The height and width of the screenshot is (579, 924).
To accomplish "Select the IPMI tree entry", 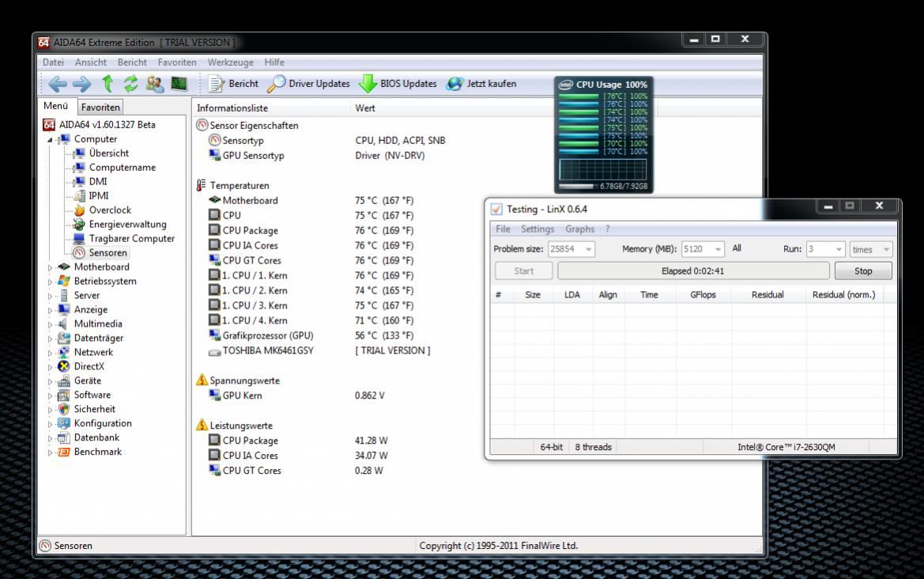I will coord(99,195).
